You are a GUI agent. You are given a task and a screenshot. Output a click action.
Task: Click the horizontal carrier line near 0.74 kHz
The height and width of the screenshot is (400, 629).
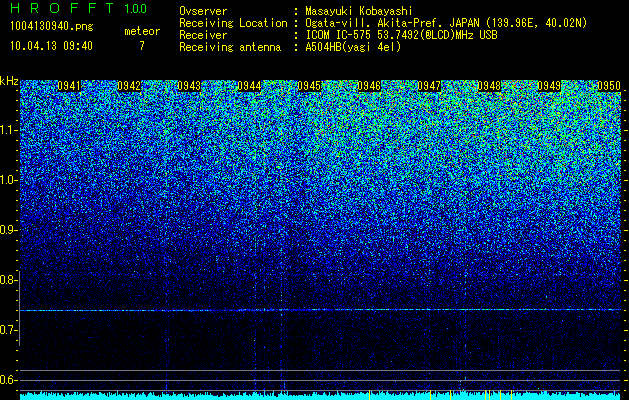[x=321, y=310]
